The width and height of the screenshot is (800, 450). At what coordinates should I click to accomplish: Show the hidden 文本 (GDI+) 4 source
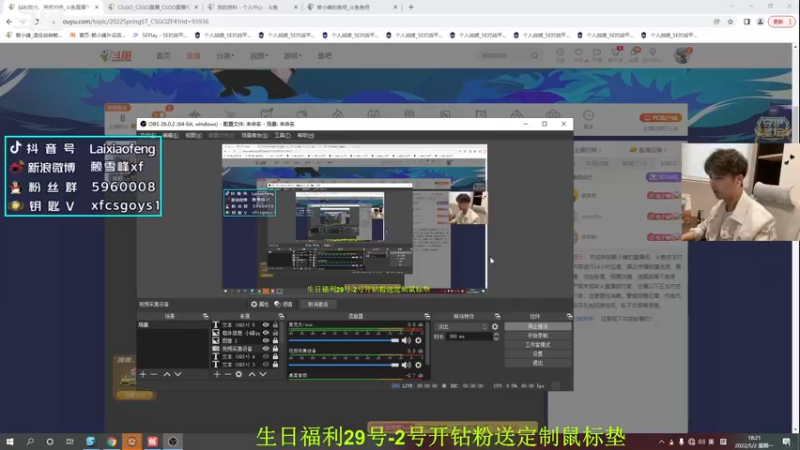[266, 357]
